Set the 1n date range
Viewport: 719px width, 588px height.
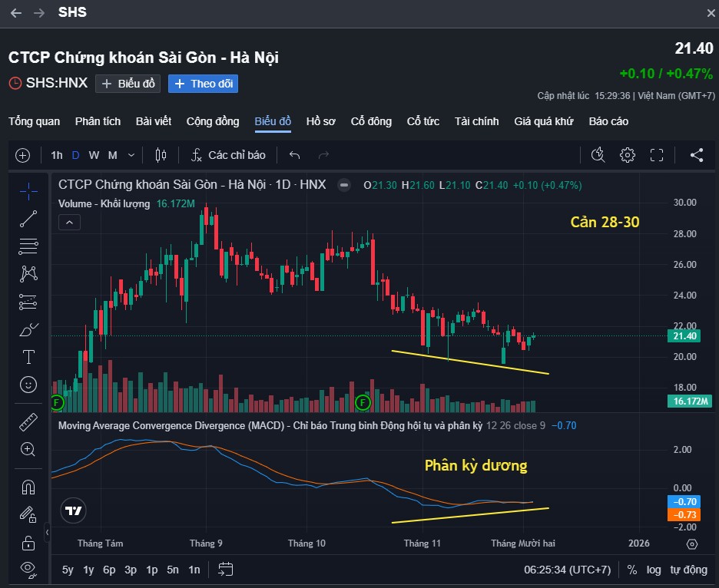[x=194, y=570]
